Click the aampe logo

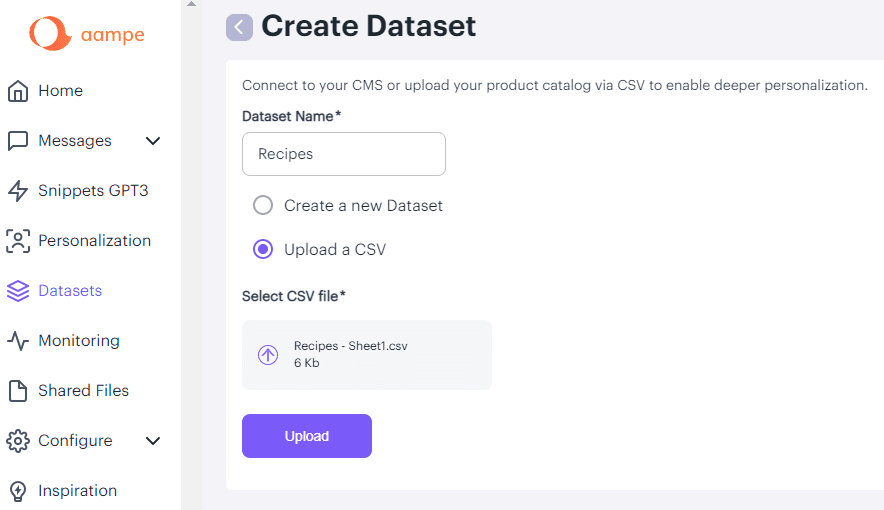pos(87,33)
